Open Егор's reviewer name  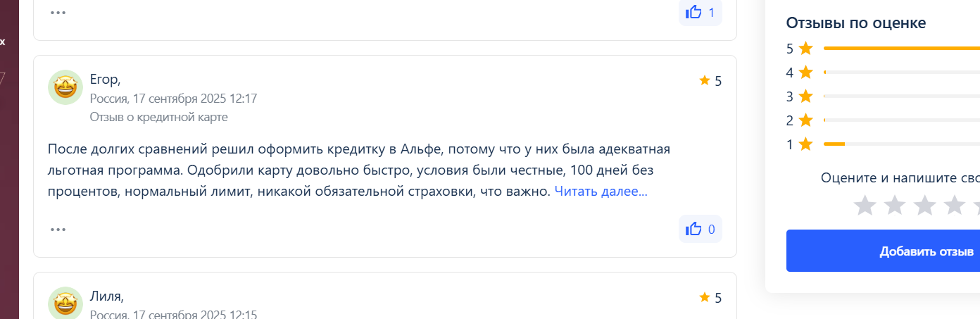pos(106,80)
